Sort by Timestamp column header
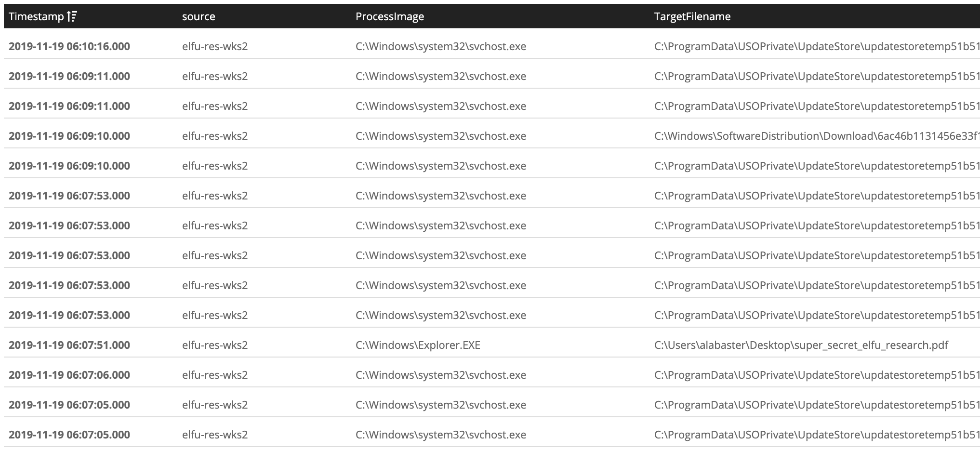This screenshot has height=451, width=980. (36, 16)
